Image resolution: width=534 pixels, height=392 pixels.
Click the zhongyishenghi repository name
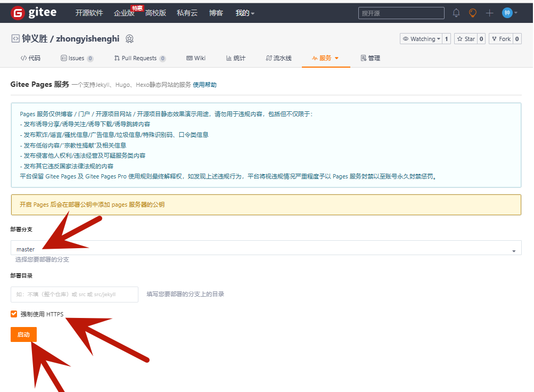88,38
